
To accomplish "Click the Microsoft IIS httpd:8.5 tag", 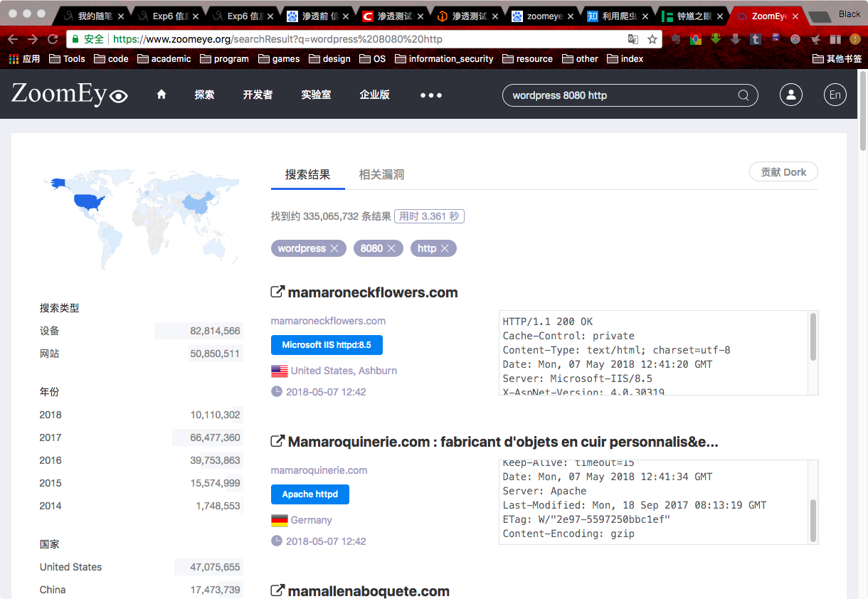I will tap(327, 345).
